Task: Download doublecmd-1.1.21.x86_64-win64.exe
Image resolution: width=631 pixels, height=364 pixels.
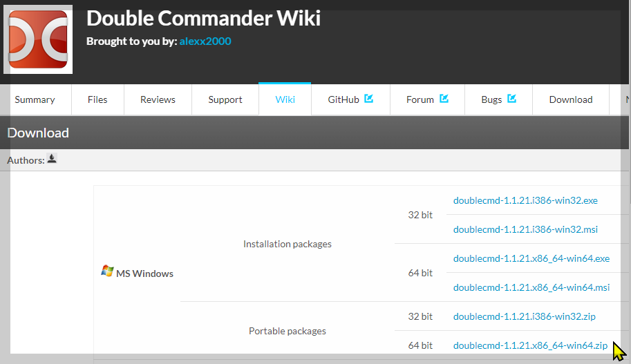Action: 531,258
